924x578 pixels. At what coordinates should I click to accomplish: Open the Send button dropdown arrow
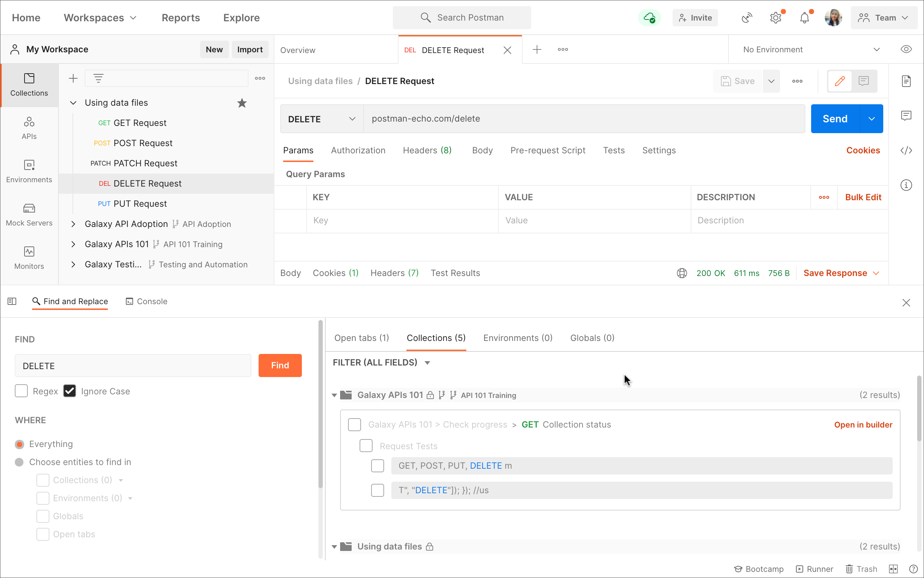pyautogui.click(x=872, y=119)
